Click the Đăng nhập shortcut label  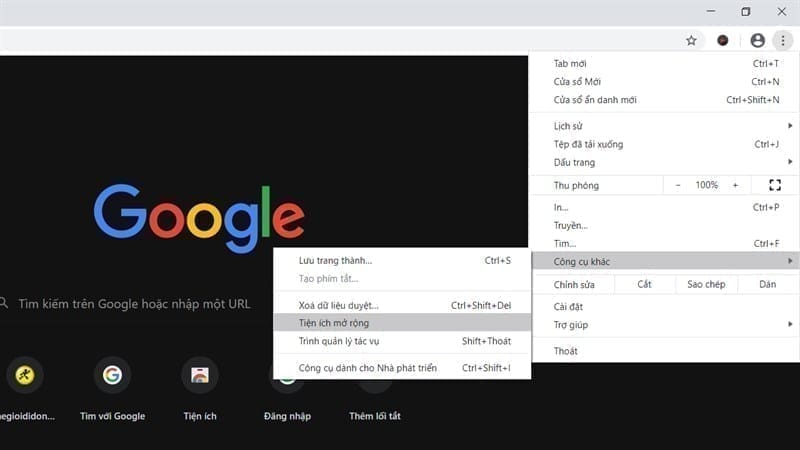(x=287, y=416)
